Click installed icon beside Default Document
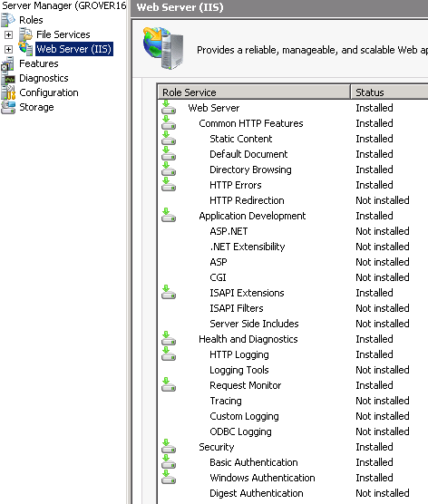This screenshot has width=428, height=504. click(169, 154)
